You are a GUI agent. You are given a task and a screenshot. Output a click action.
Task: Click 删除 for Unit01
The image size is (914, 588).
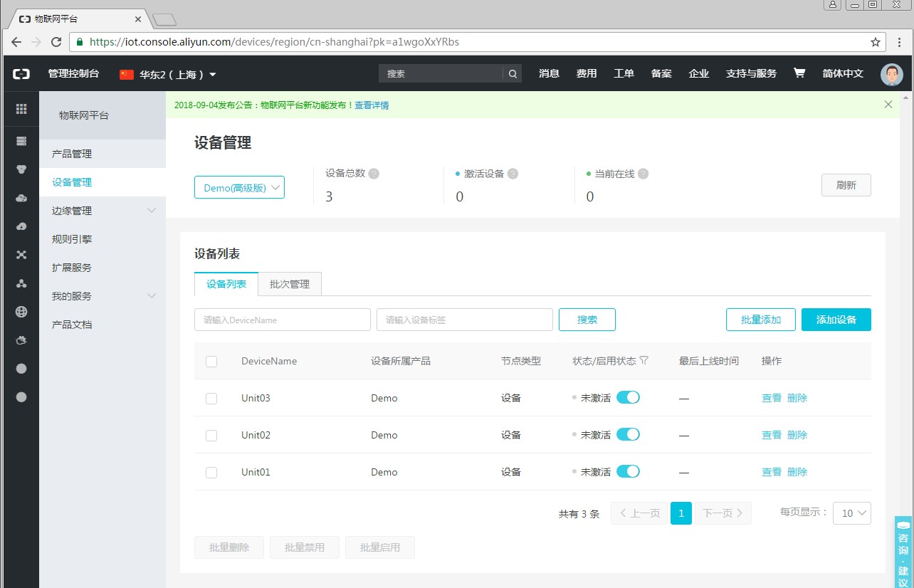tap(797, 472)
